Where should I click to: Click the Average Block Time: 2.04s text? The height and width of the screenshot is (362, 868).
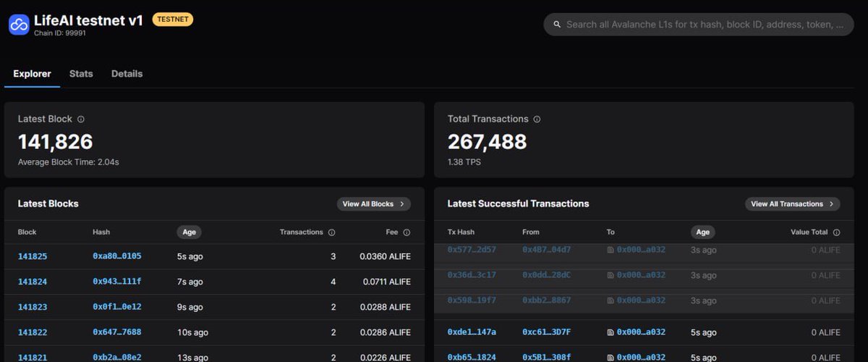pyautogui.click(x=69, y=162)
